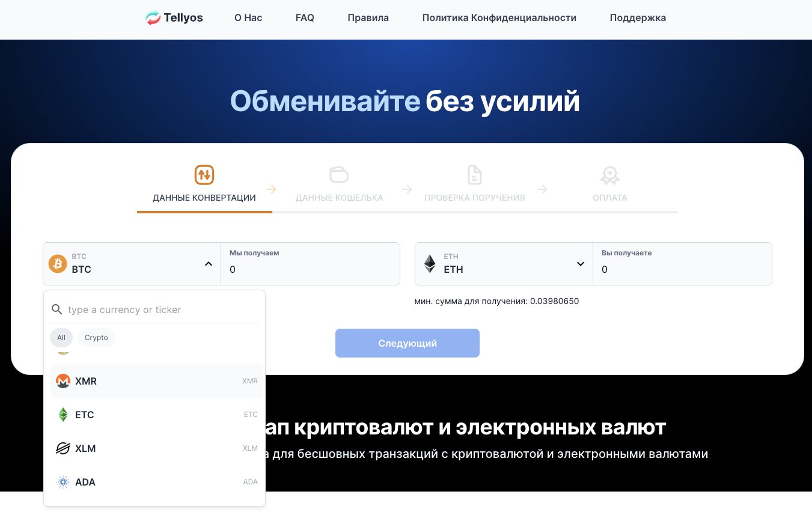812x530 pixels.
Task: Open the FAQ page
Action: [305, 18]
